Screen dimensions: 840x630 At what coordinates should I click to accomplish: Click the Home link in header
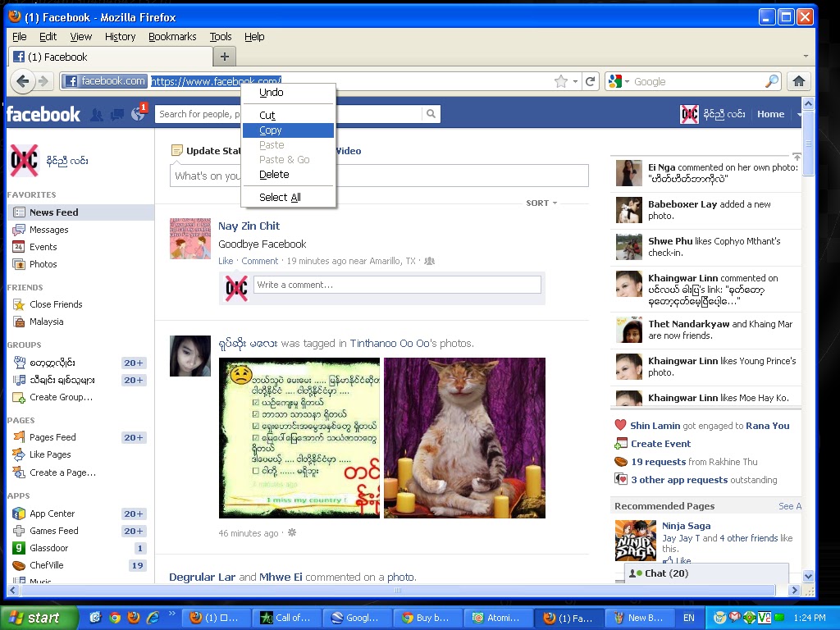click(x=770, y=114)
